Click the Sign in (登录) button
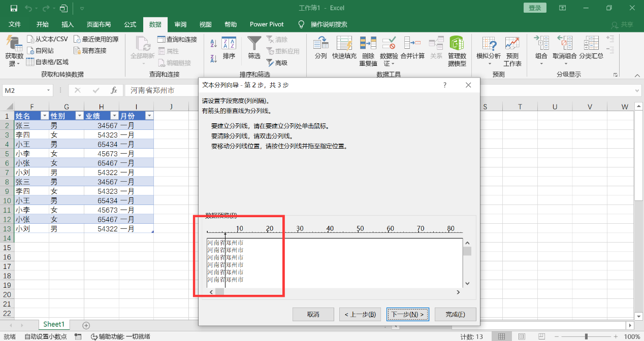This screenshot has height=341, width=644. [x=535, y=8]
